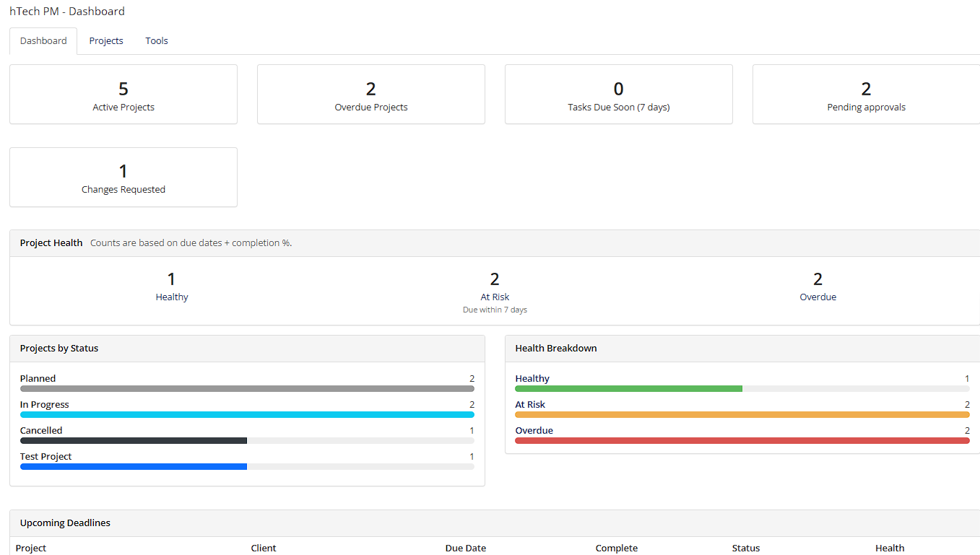
Task: Click the Complete column header
Action: [x=616, y=548]
